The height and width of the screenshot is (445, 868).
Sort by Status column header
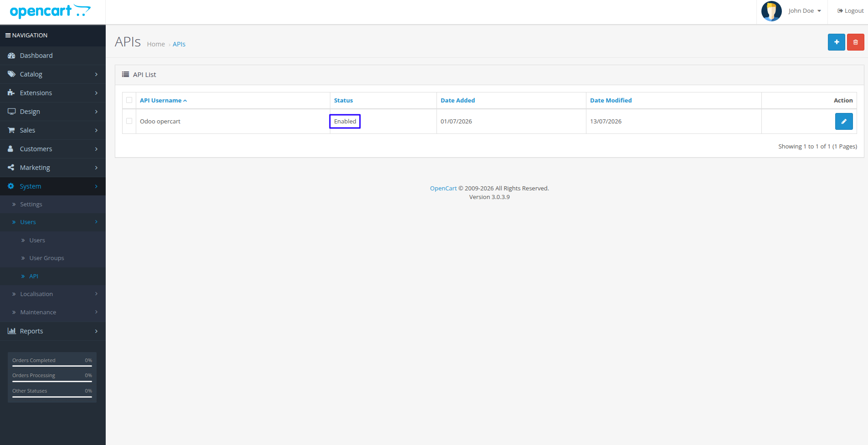tap(344, 101)
